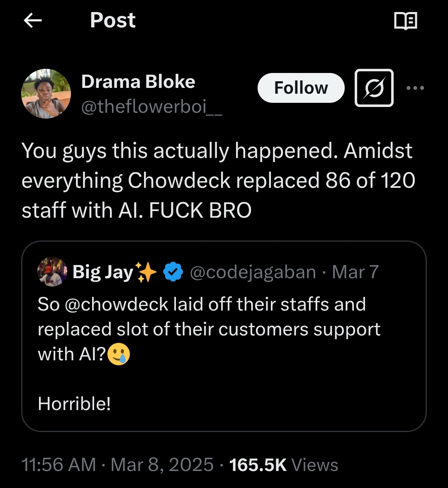The image size is (448, 488).
Task: Tap Big Jay's blue verified badge
Action: (x=173, y=272)
